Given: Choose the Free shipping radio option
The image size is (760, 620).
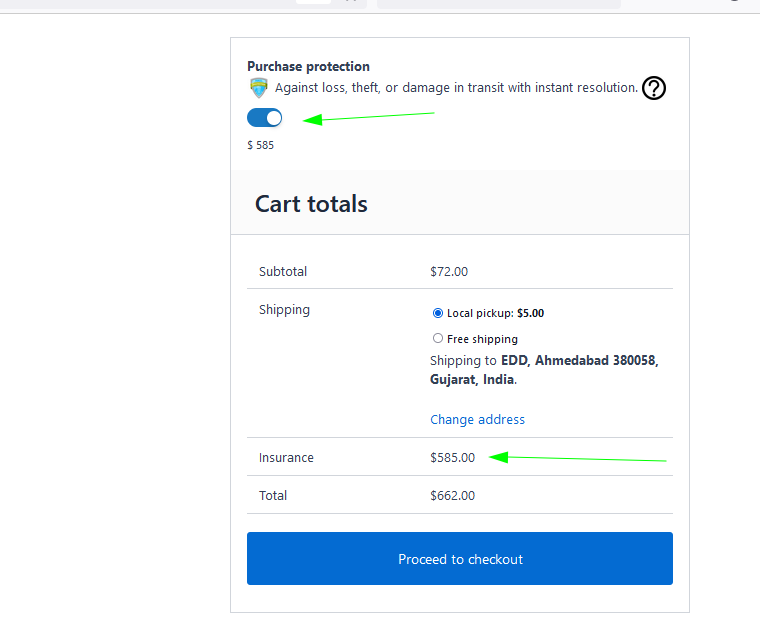Looking at the screenshot, I should coord(438,339).
